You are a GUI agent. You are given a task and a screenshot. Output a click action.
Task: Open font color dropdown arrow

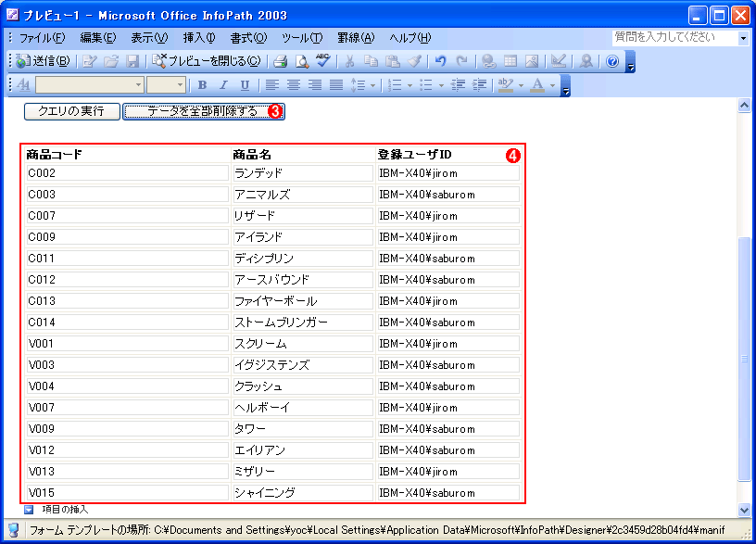coord(552,85)
